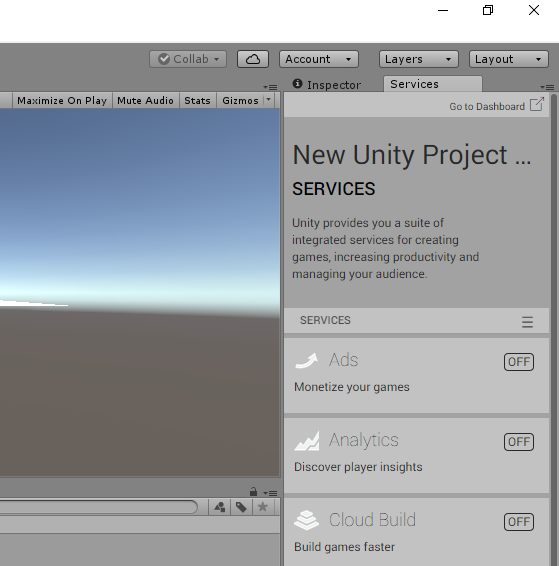This screenshot has height=566, width=559.
Task: Open the Layout dropdown
Action: click(508, 59)
